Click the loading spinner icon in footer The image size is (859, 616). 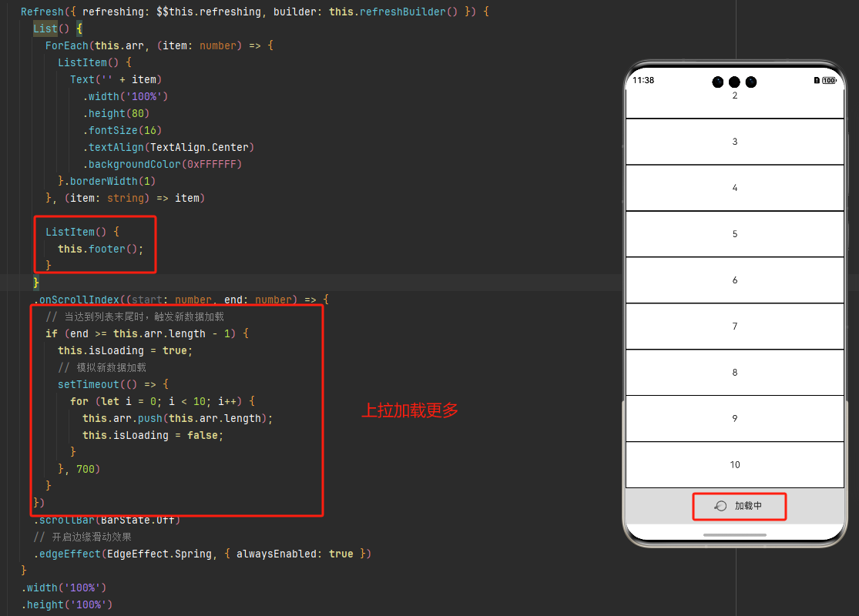point(720,506)
